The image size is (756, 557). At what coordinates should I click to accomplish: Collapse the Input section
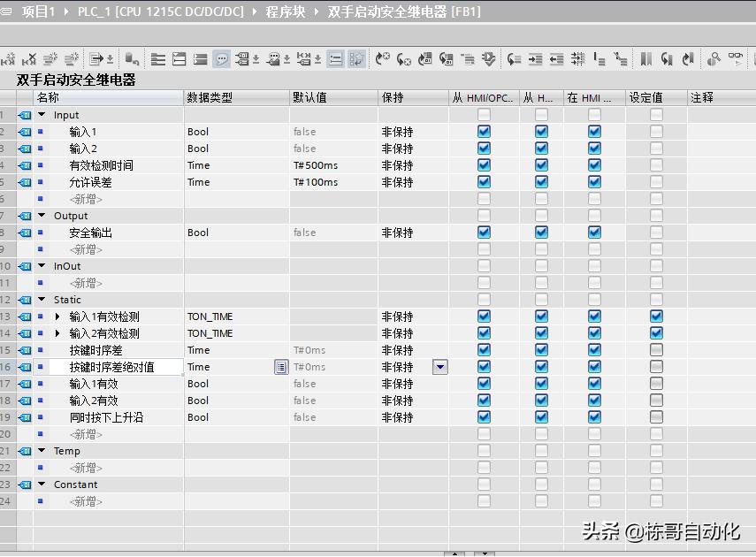tap(41, 114)
